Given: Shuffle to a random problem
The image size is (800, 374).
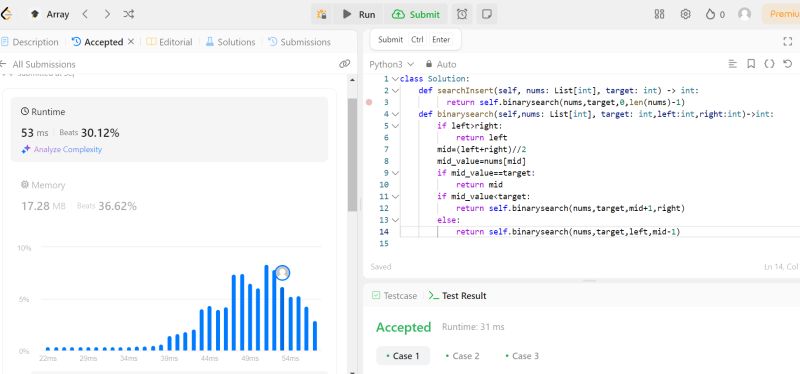Looking at the screenshot, I should [x=129, y=14].
